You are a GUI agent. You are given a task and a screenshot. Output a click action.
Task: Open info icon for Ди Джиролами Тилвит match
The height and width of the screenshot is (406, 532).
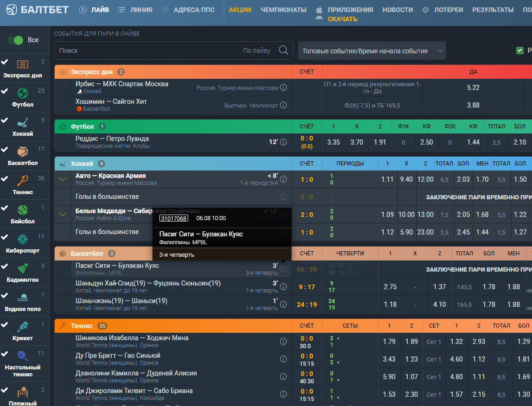(283, 394)
